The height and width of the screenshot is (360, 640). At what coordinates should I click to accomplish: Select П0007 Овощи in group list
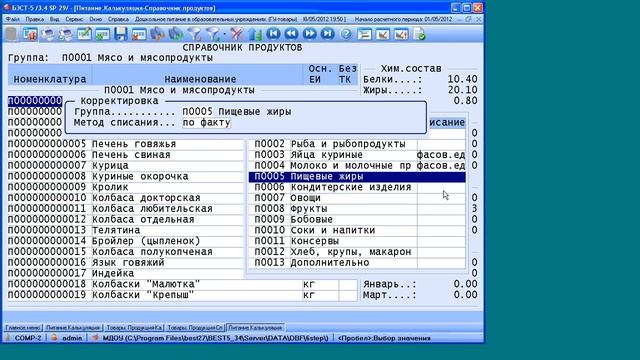coord(356,198)
